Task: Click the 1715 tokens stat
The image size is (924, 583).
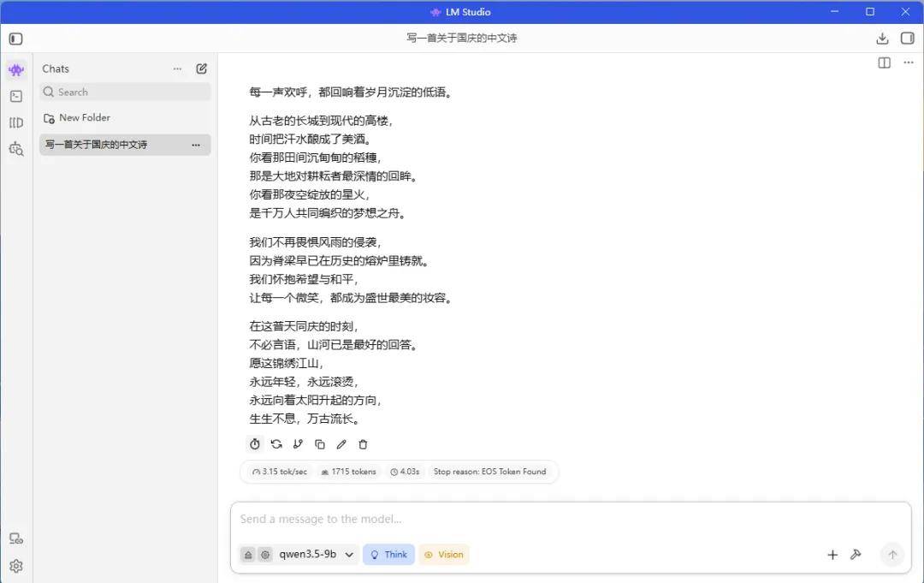Action: [x=348, y=473]
